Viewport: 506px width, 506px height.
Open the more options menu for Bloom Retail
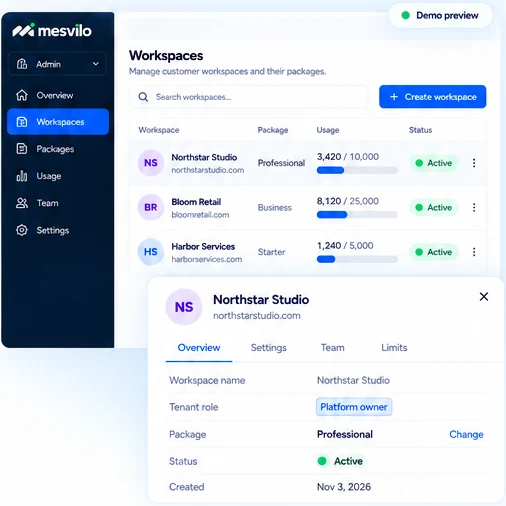pyautogui.click(x=474, y=207)
